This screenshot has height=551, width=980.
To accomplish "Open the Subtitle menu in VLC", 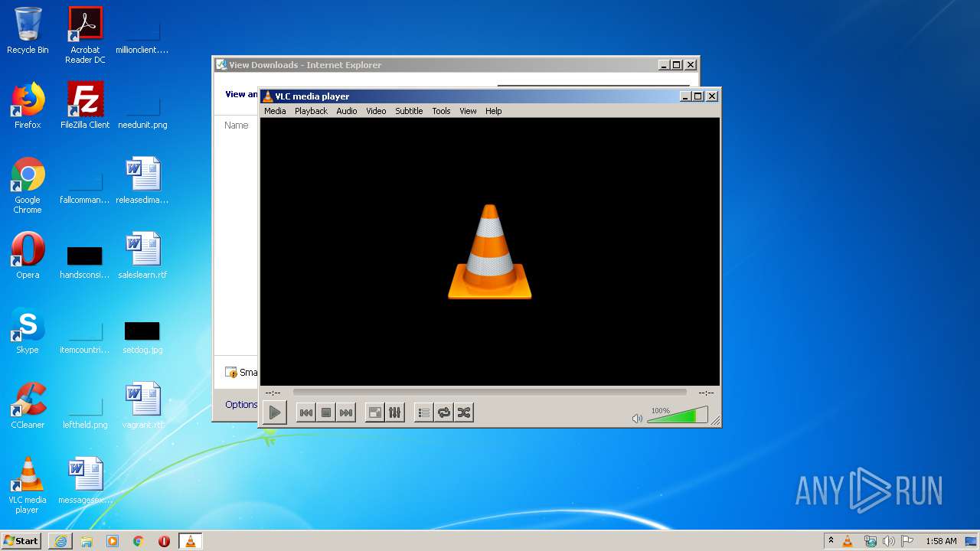I will pos(409,111).
